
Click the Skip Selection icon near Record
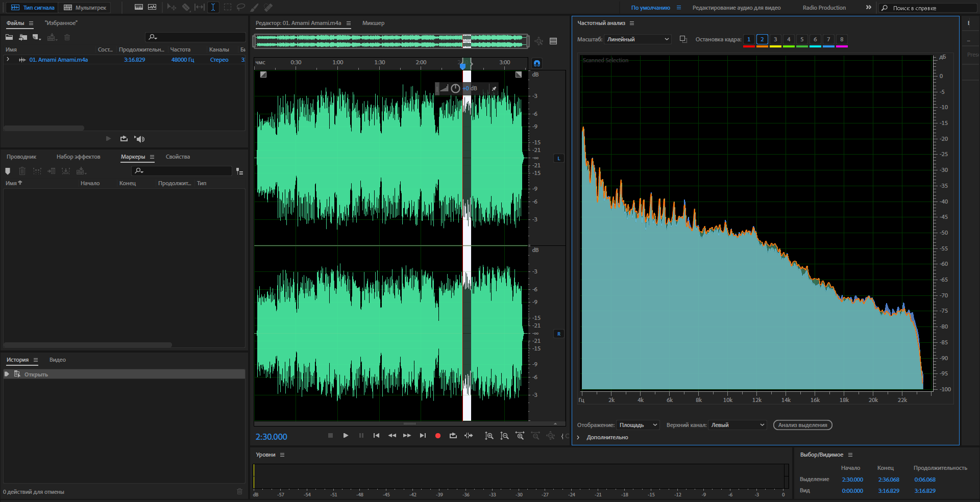click(x=468, y=436)
